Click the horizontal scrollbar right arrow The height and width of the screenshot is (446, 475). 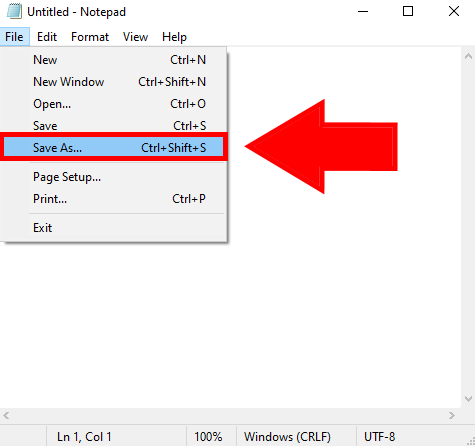point(452,415)
